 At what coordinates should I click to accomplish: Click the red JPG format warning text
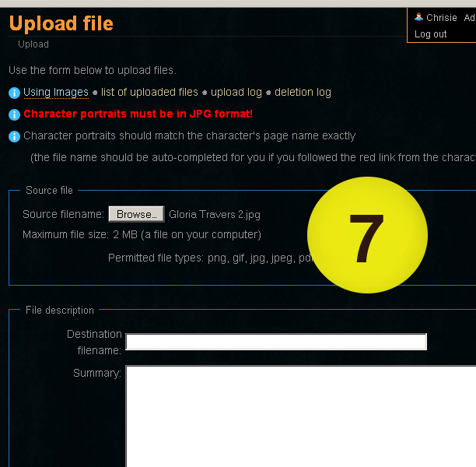pos(138,114)
